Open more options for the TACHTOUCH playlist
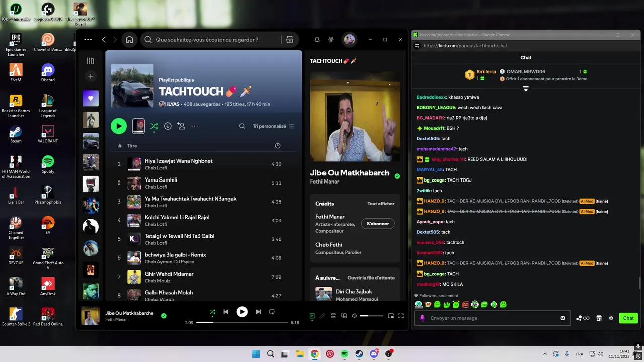 [x=195, y=126]
